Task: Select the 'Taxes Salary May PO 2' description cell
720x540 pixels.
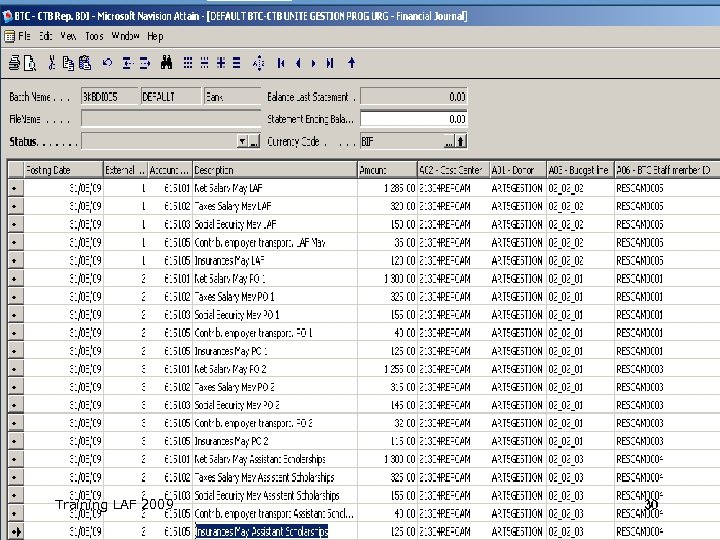Action: click(x=275, y=387)
